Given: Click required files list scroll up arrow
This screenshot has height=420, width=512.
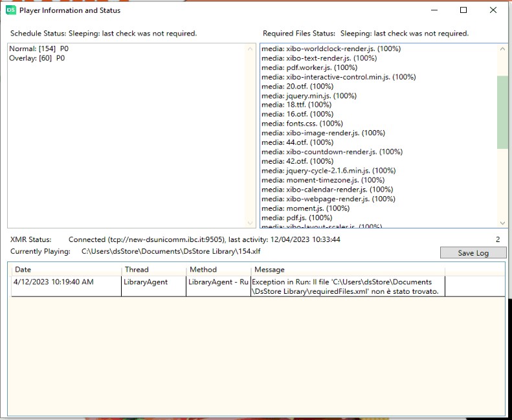Looking at the screenshot, I should (x=502, y=49).
